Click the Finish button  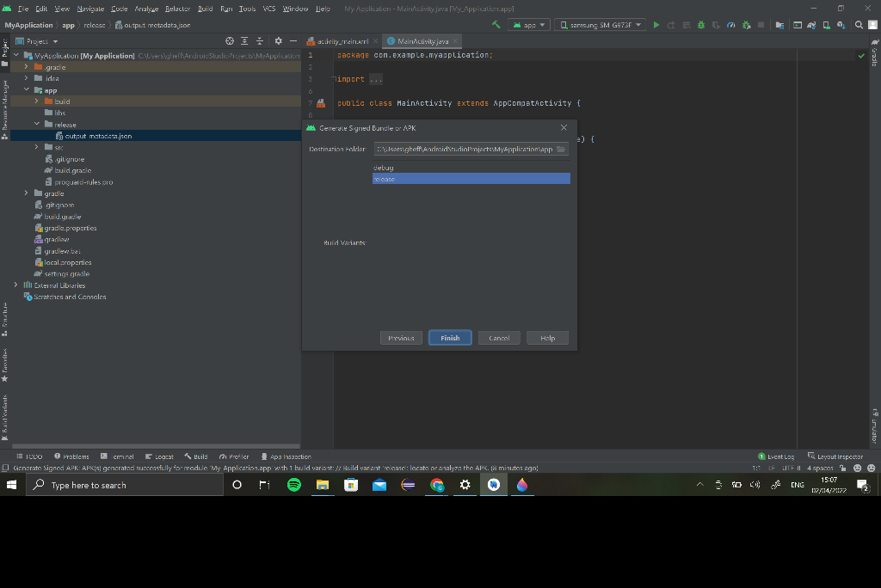(x=450, y=338)
